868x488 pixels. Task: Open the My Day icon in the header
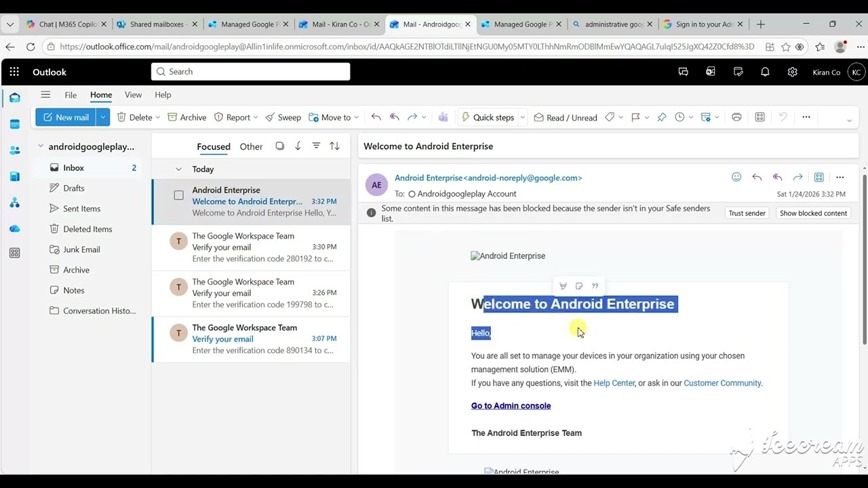coord(738,72)
